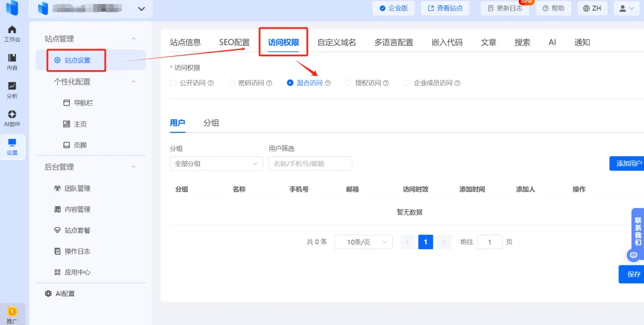
Task: Open the user account dropdown
Action: (627, 8)
